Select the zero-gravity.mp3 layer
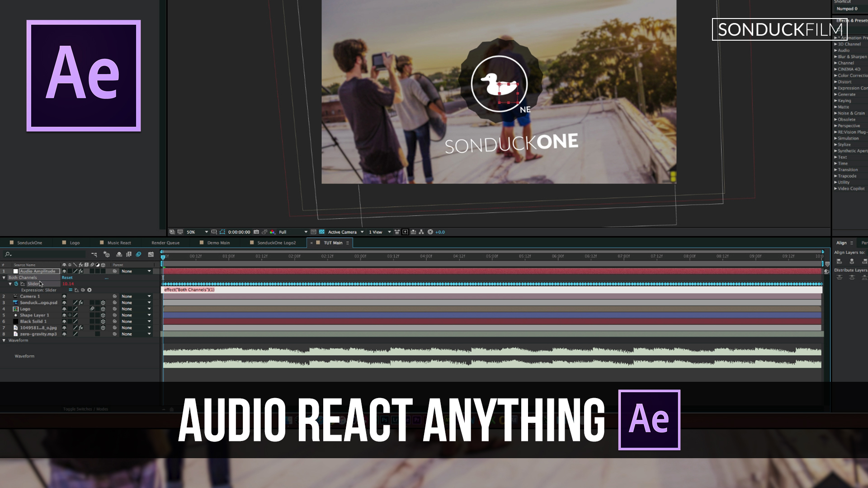868x488 pixels. [x=38, y=334]
